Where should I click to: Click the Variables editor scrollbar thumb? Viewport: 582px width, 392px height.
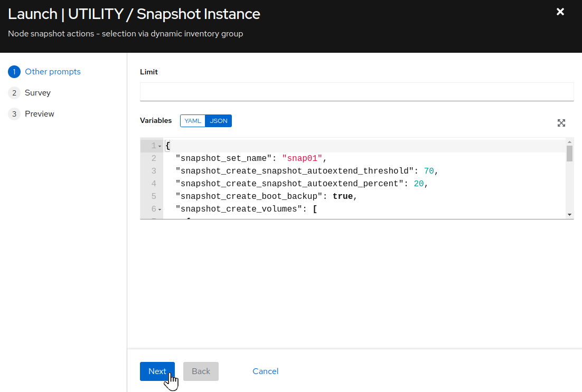(x=569, y=154)
